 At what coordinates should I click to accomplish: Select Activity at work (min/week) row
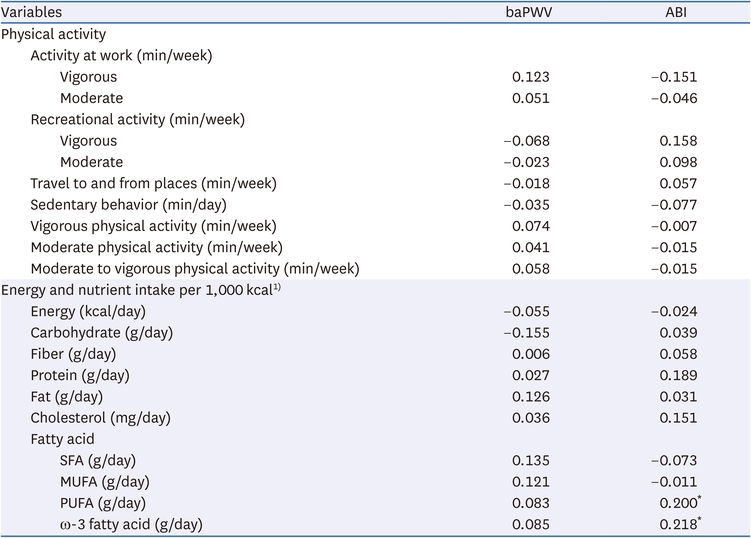pos(375,56)
